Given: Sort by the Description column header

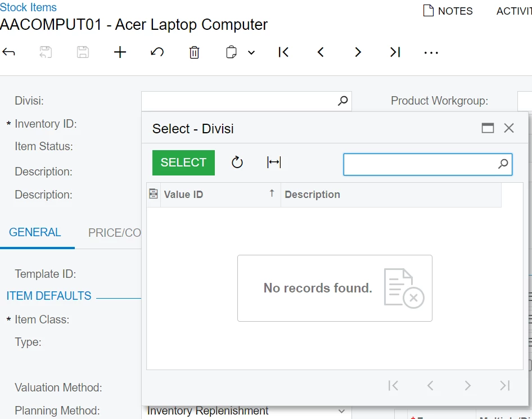Looking at the screenshot, I should (391, 195).
